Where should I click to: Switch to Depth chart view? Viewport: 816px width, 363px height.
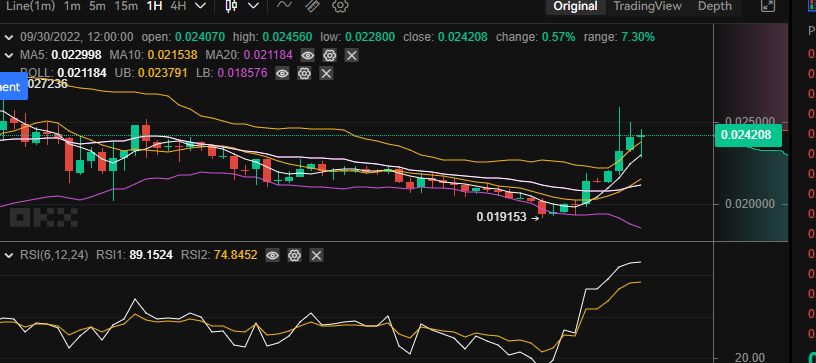(715, 6)
